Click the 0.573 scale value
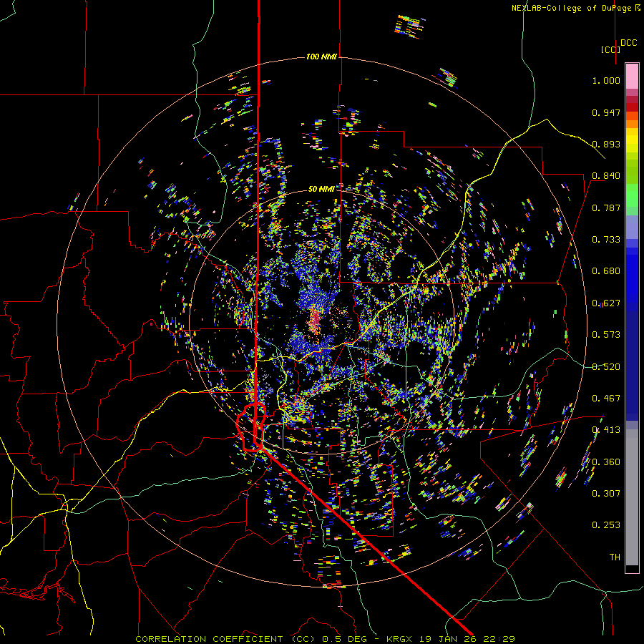The height and width of the screenshot is (644, 644). click(x=606, y=335)
